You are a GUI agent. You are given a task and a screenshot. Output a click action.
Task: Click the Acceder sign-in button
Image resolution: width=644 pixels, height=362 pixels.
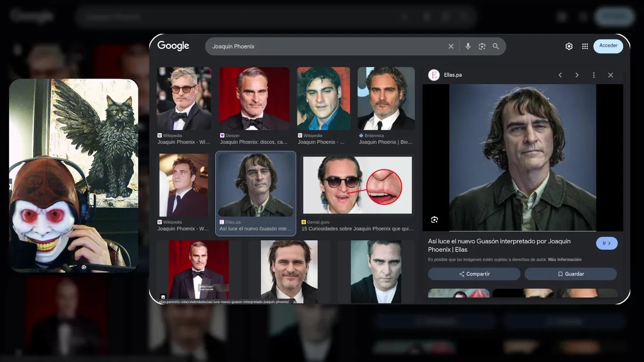pos(608,46)
